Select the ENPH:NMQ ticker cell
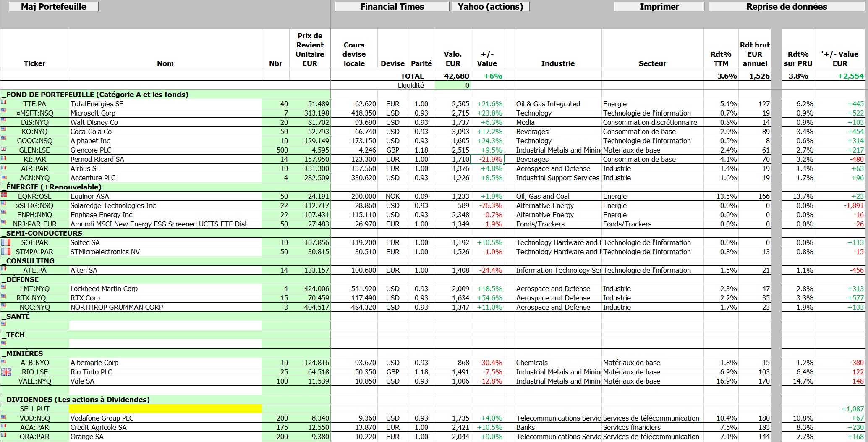This screenshot has width=868, height=442. [35, 215]
